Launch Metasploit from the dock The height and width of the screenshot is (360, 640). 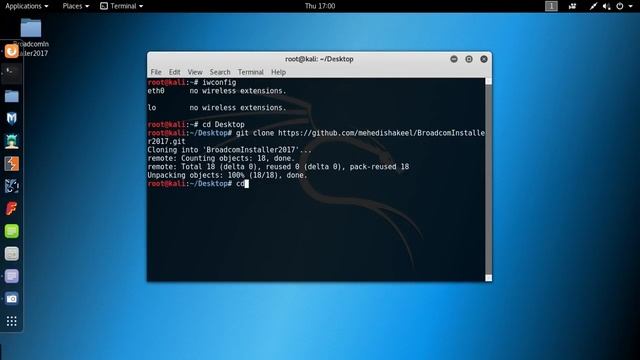pos(11,119)
